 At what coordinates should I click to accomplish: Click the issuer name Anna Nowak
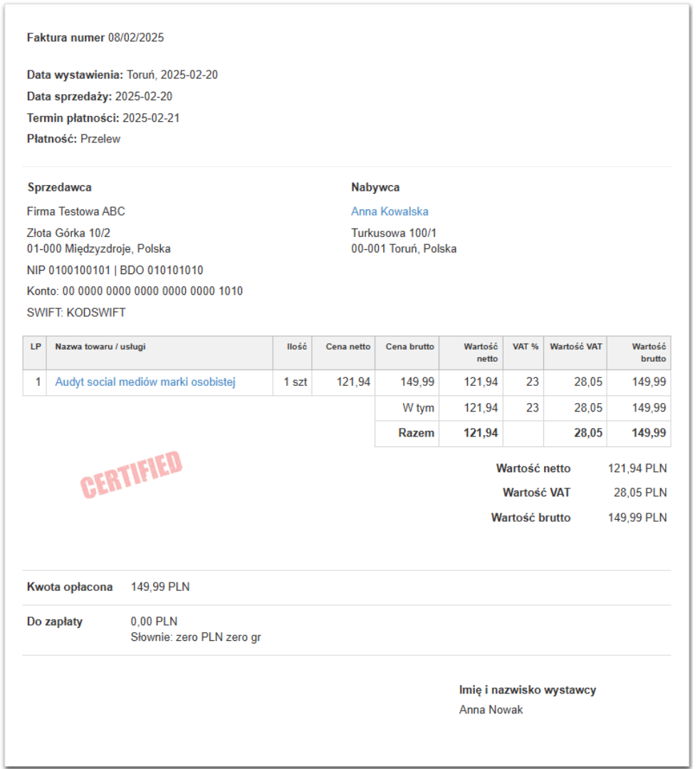coord(490,709)
